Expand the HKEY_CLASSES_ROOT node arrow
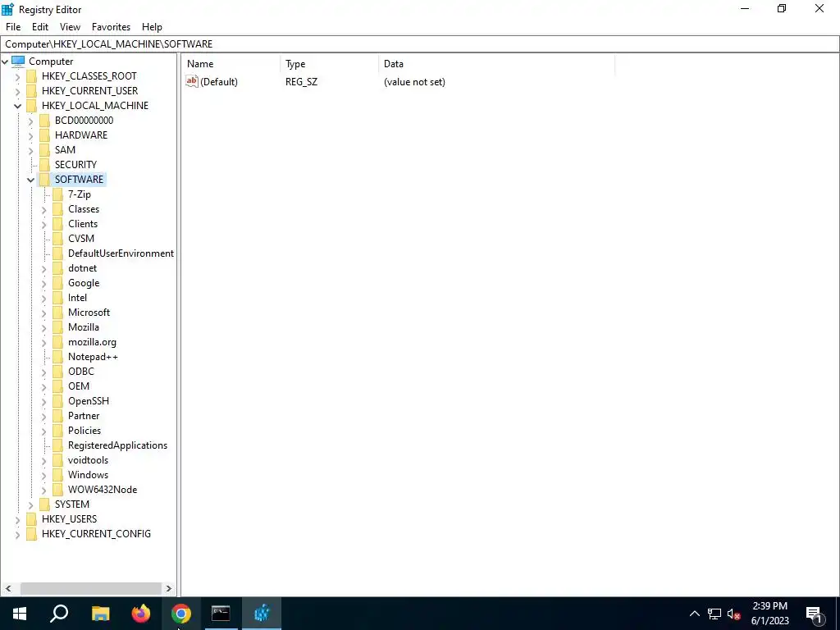The height and width of the screenshot is (630, 840). tap(18, 76)
